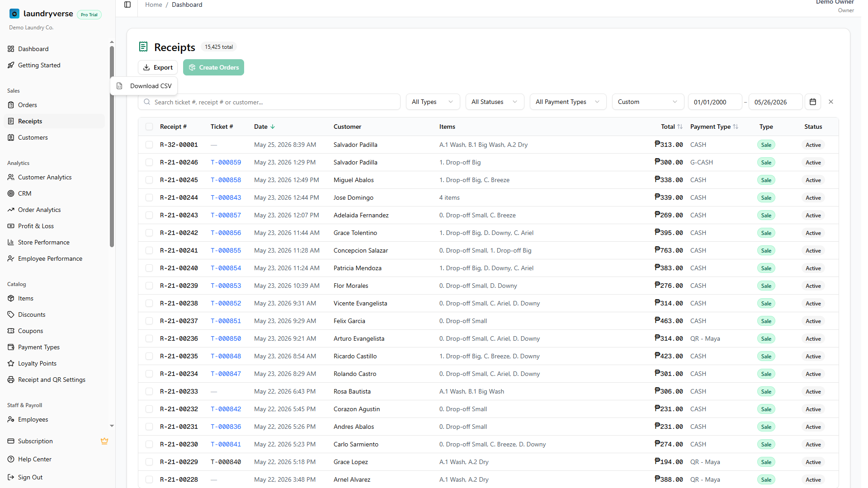The width and height of the screenshot is (868, 488).
Task: Open the calendar date picker icon
Action: tap(812, 102)
